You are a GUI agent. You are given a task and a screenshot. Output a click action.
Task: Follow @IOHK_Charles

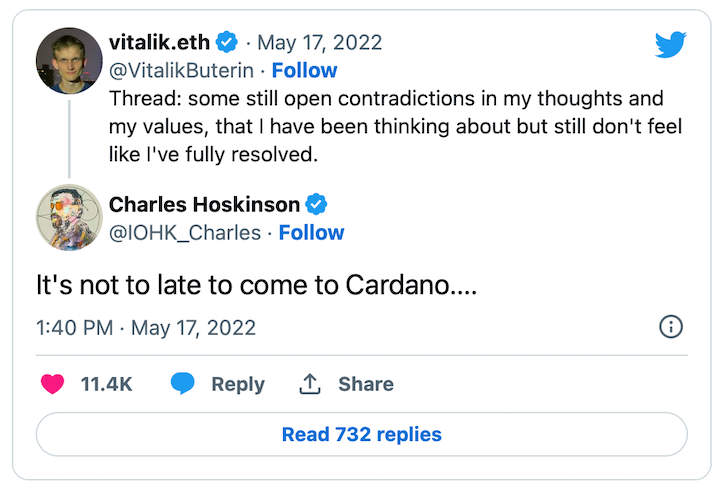(311, 233)
